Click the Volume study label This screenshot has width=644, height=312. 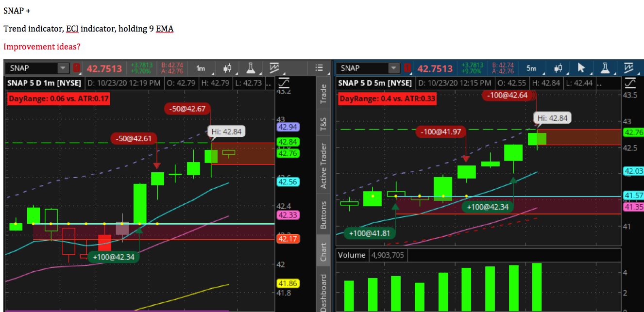click(352, 255)
